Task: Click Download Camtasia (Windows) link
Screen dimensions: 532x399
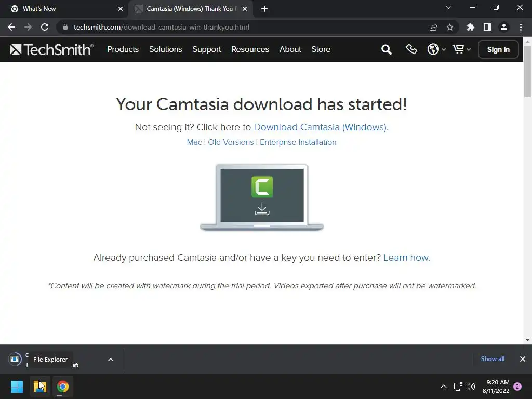Action: (321, 127)
